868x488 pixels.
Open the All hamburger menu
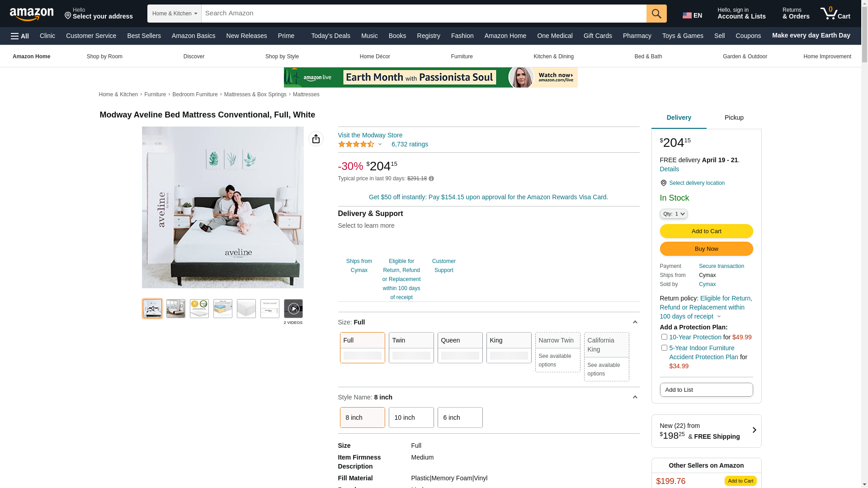click(x=20, y=36)
